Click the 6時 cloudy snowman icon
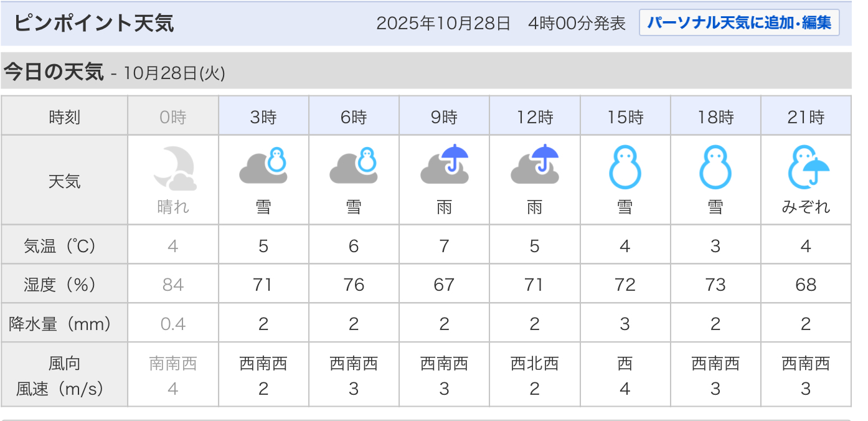Image resolution: width=868 pixels, height=421 pixels. click(354, 166)
